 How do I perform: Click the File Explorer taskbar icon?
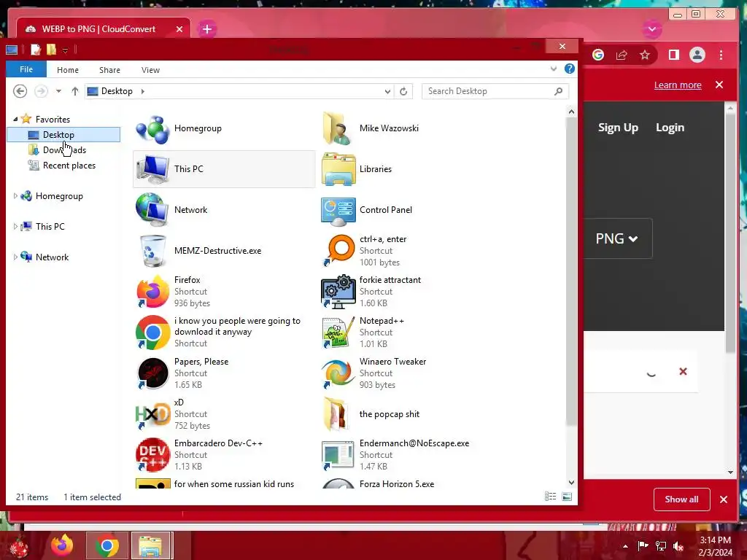[x=150, y=545]
